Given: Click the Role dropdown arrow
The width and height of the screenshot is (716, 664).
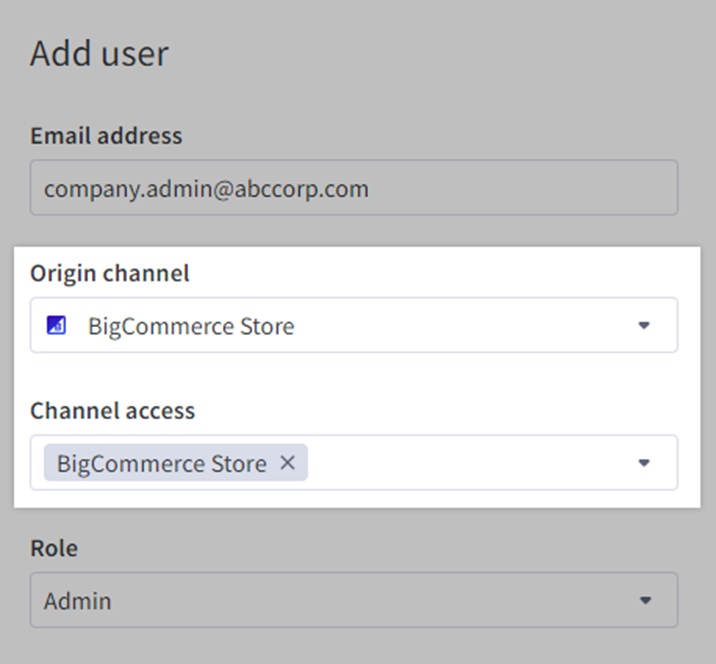Looking at the screenshot, I should point(645,601).
